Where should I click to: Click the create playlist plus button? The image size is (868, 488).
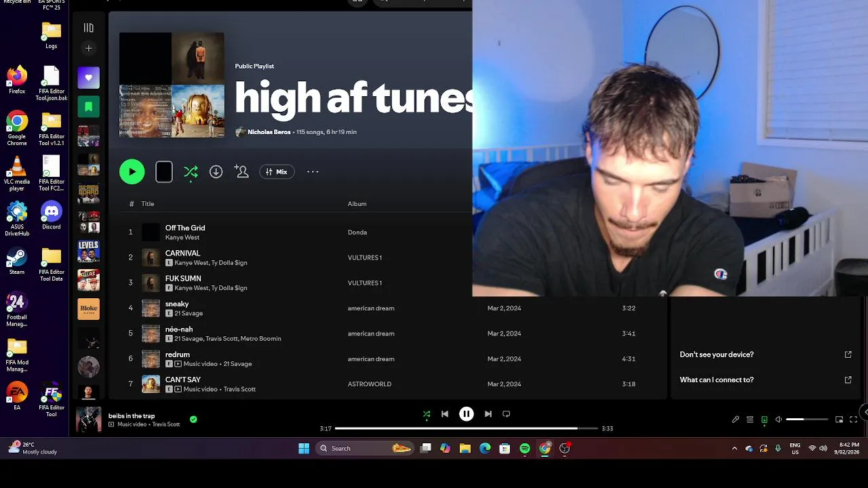88,48
